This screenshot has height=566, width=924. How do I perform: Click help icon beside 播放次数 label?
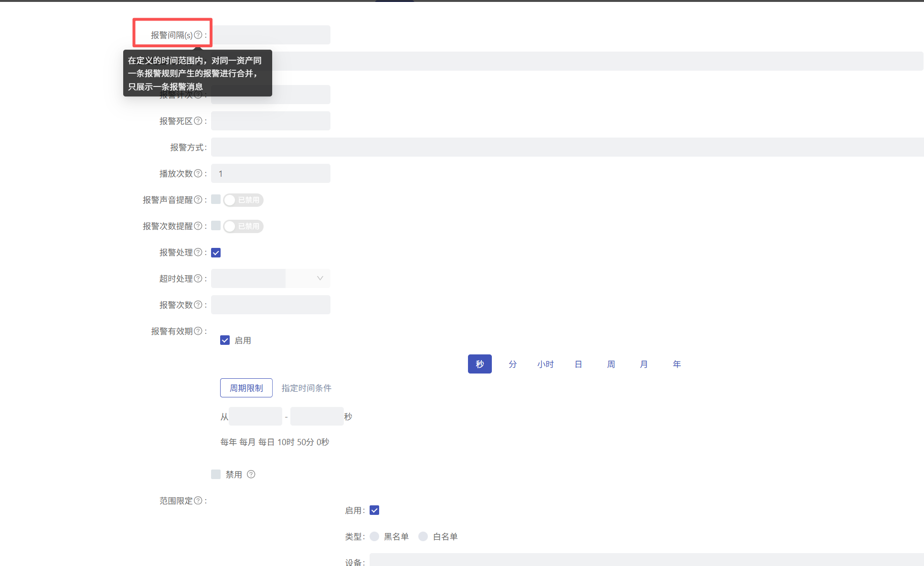(198, 173)
